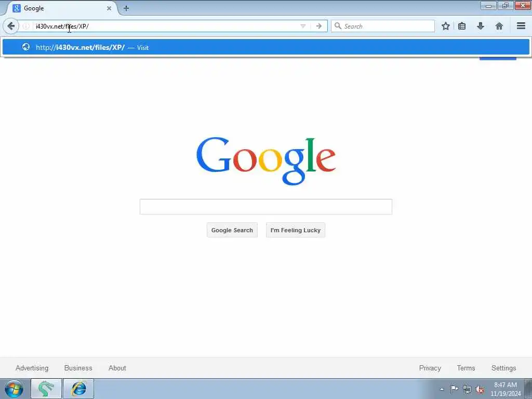The width and height of the screenshot is (532, 399).
Task: Restore down the Firefox window
Action: 505,5
